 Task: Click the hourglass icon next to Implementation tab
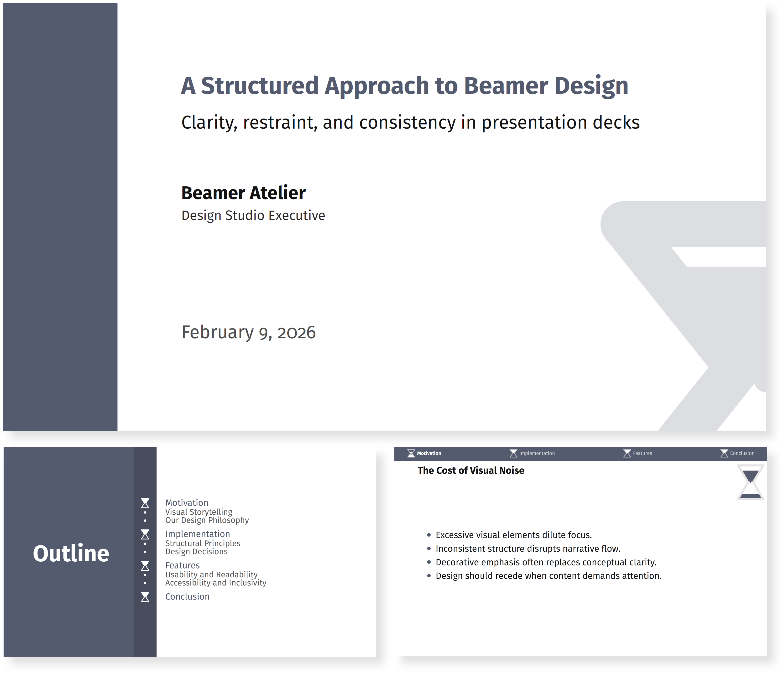(x=513, y=453)
